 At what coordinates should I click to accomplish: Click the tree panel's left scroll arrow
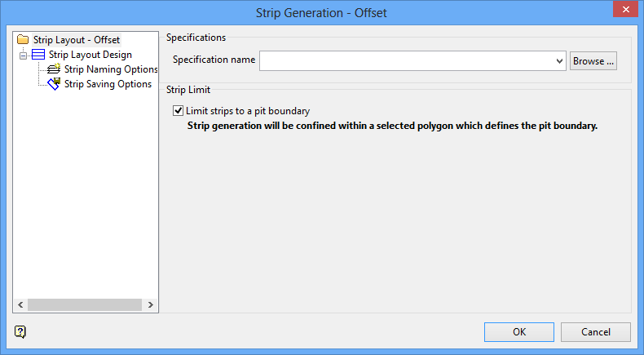[20, 304]
